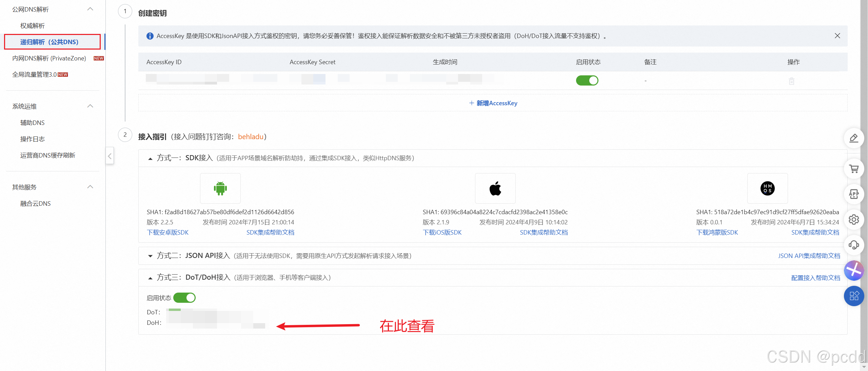The width and height of the screenshot is (868, 371).
Task: Dismiss the AccessKey info banner
Action: pyautogui.click(x=837, y=36)
